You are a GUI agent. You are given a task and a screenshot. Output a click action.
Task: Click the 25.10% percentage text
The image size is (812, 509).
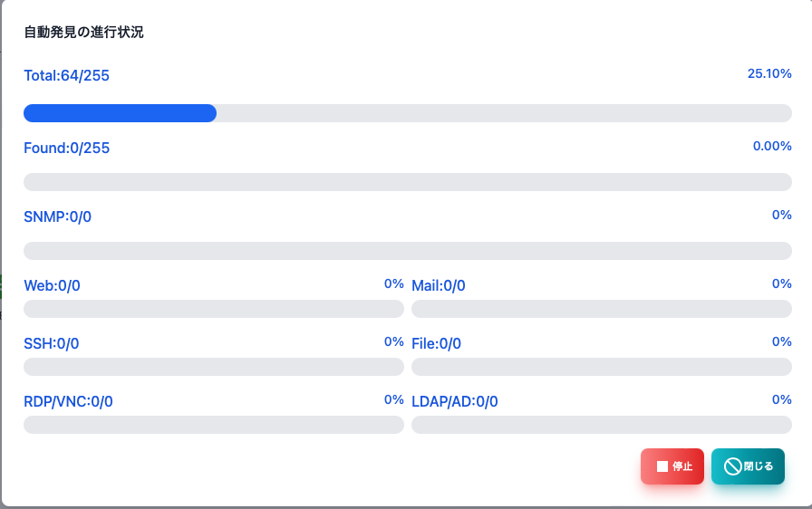(769, 73)
